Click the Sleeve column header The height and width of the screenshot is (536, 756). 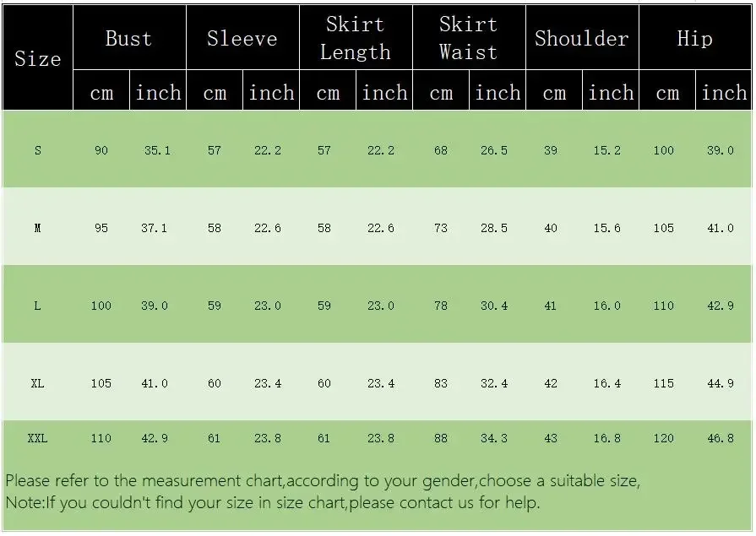click(x=242, y=38)
